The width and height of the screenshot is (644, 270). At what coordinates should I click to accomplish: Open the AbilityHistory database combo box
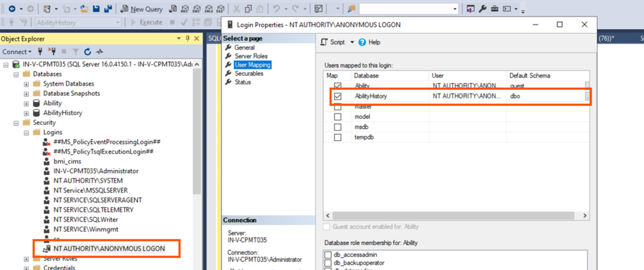(x=78, y=22)
